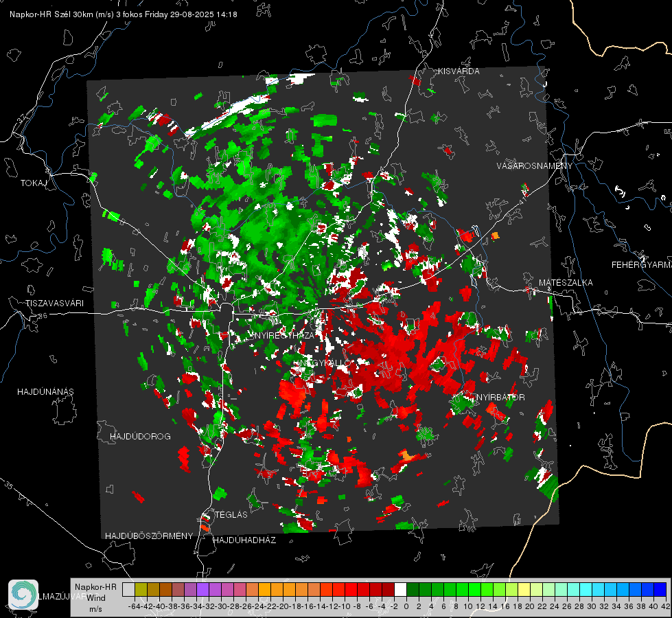The height and width of the screenshot is (618, 672).
Task: Click the Wind m/s legend label
Action: tap(96, 603)
